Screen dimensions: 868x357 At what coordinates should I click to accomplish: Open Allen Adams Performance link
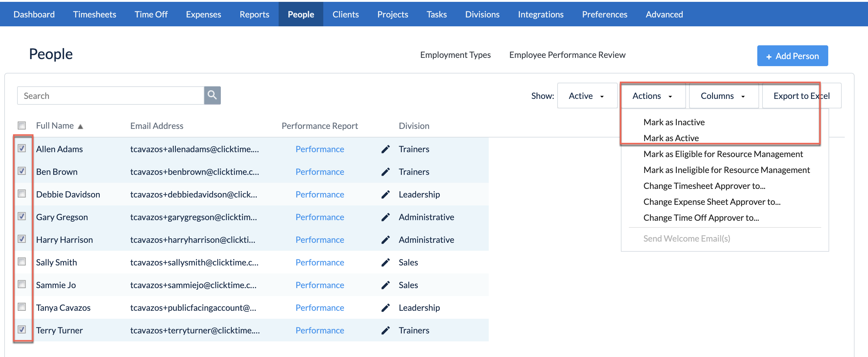pyautogui.click(x=320, y=149)
